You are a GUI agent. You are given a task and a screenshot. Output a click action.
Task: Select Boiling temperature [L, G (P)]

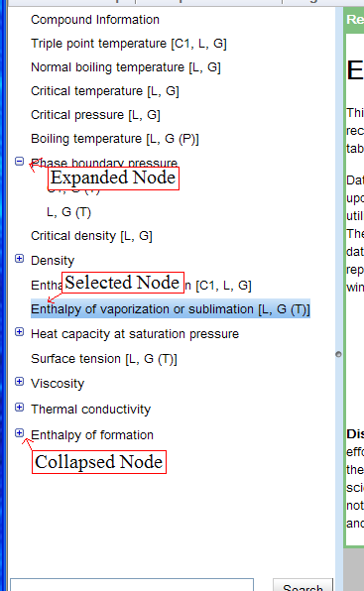tap(115, 139)
